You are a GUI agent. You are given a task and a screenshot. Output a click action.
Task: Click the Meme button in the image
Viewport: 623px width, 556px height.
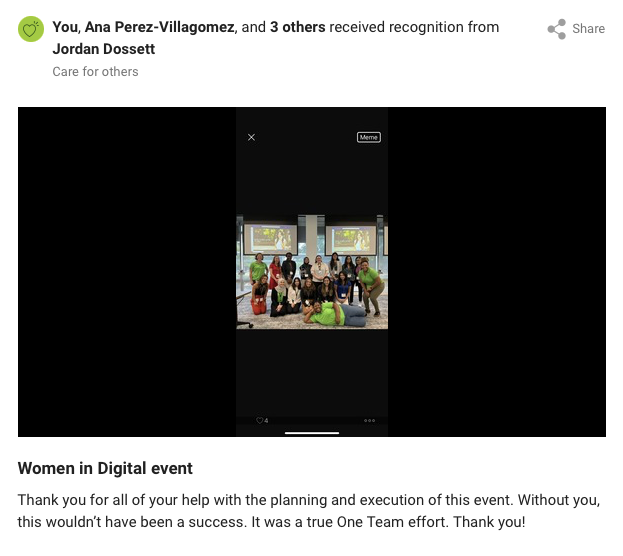(x=369, y=137)
